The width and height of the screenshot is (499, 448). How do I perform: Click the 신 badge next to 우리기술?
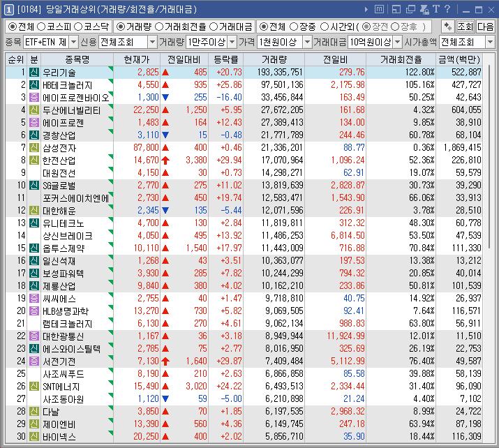pos(34,73)
